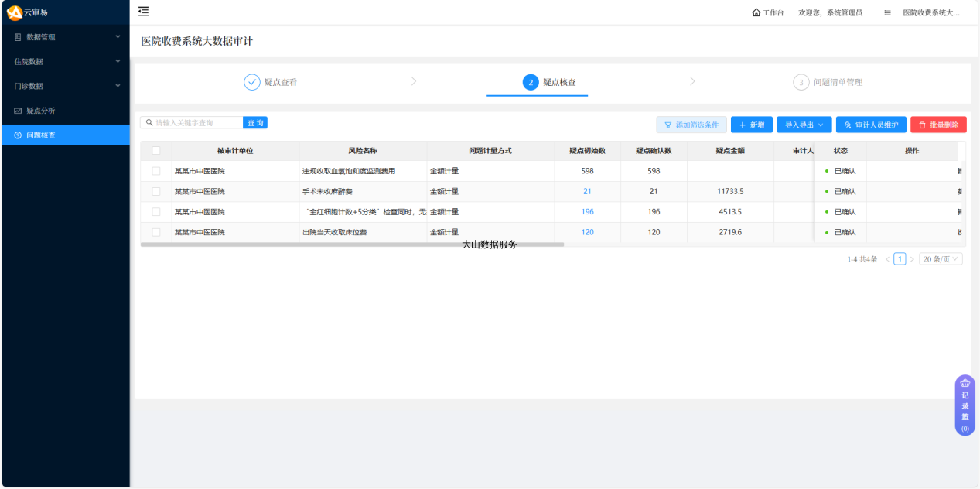Click the 批量删除 button
Viewport: 980px width, 489px height.
pyautogui.click(x=937, y=125)
